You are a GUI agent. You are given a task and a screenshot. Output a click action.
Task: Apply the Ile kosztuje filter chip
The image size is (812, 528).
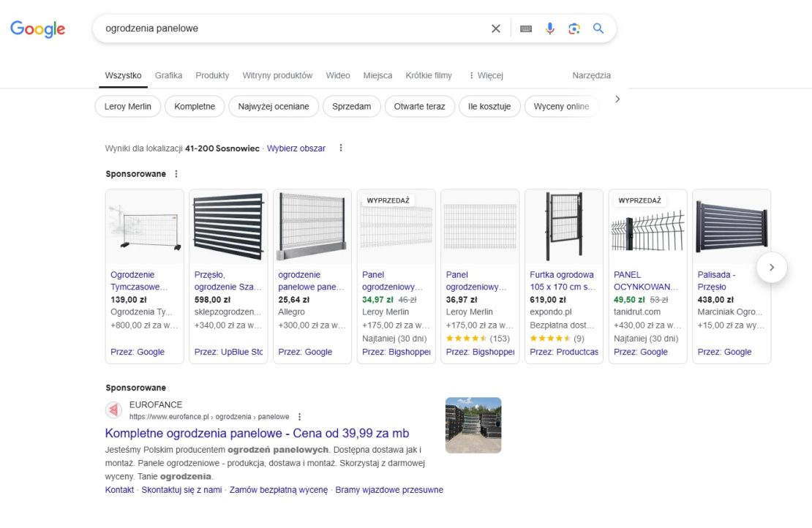pos(489,107)
